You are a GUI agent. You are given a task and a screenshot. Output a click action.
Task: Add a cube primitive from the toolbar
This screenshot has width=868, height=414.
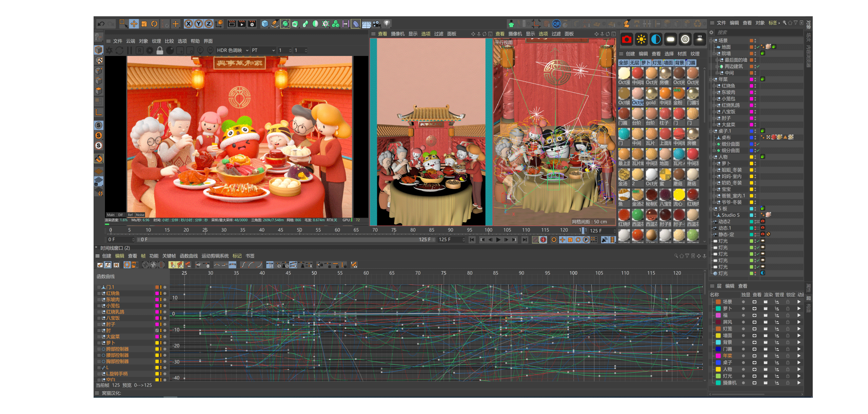coord(265,24)
